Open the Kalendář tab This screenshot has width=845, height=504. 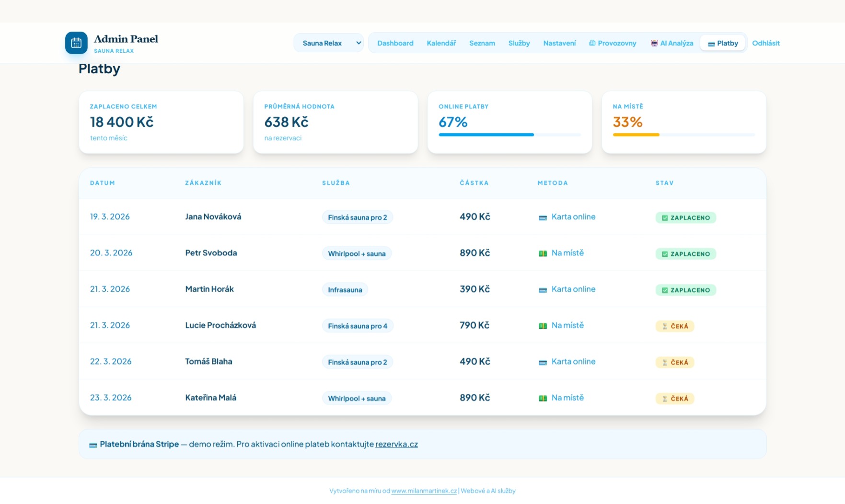[x=441, y=43]
